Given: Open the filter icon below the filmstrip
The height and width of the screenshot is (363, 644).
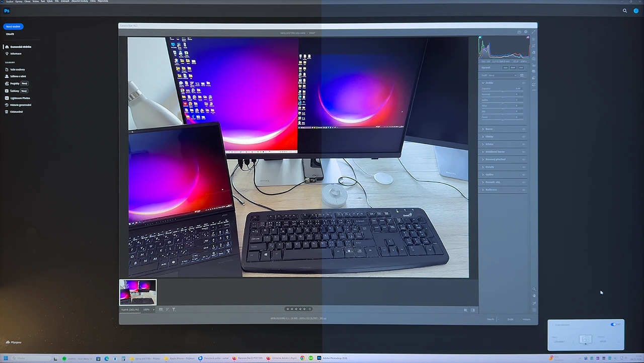Looking at the screenshot, I should (x=174, y=309).
